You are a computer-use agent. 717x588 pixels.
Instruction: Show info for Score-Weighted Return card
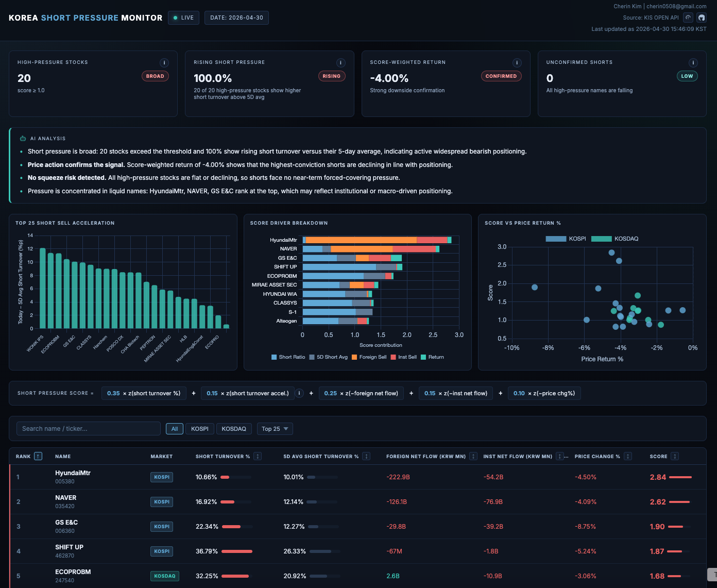point(517,63)
